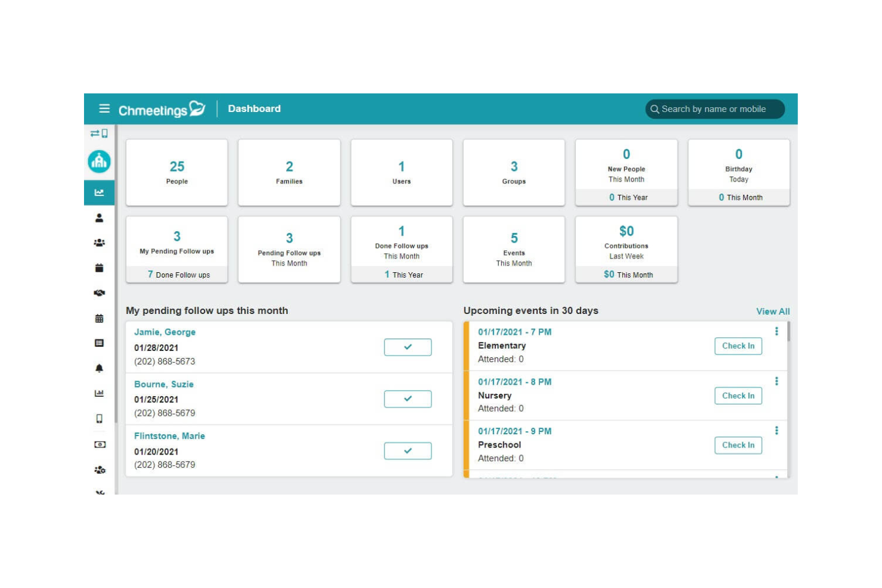The width and height of the screenshot is (882, 588).
Task: Check In to Elementary event
Action: coord(738,346)
